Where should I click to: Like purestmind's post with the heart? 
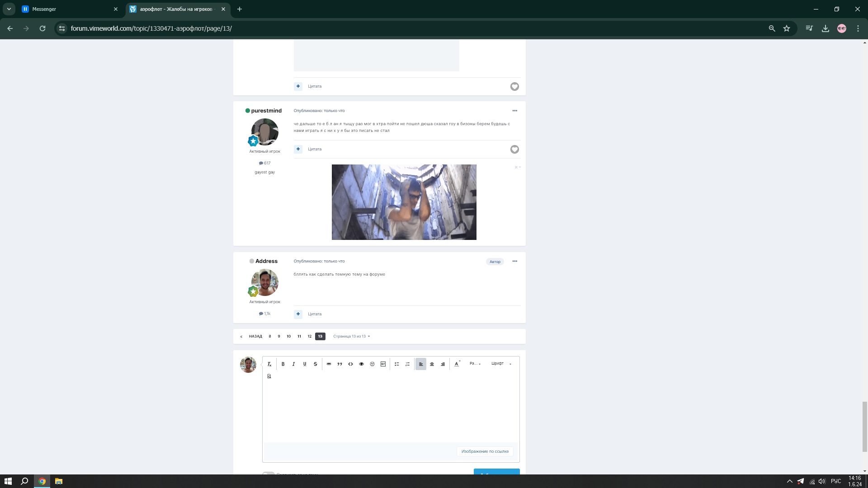click(514, 150)
